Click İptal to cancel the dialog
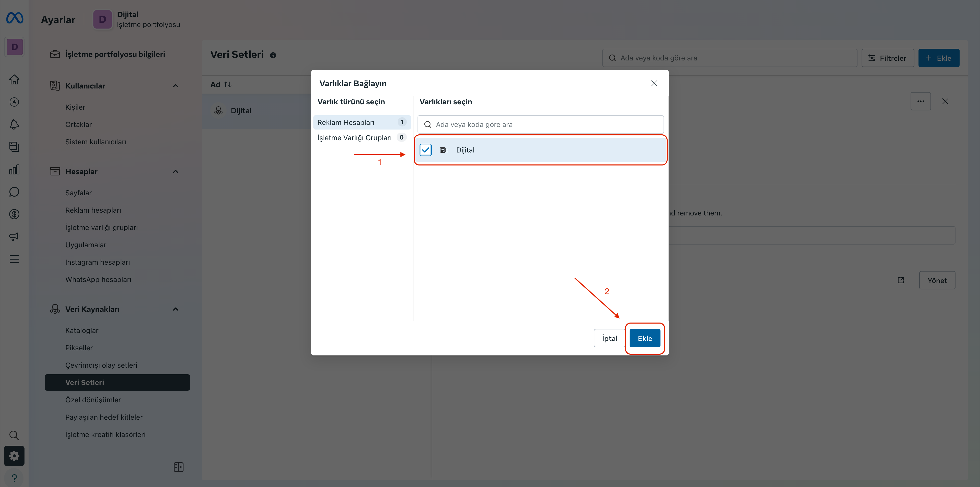Viewport: 980px width, 487px height. [609, 338]
